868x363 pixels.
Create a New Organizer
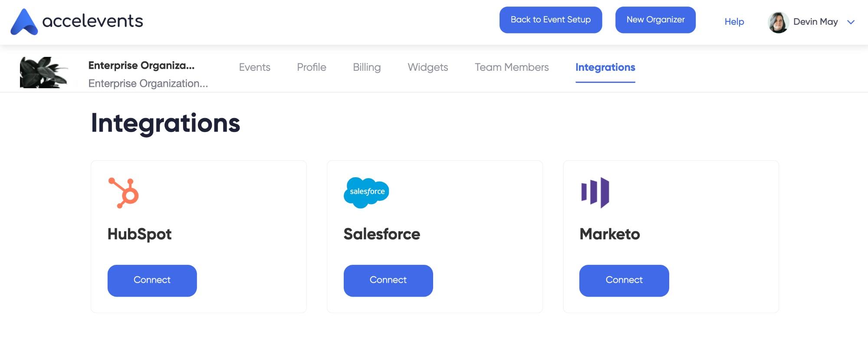655,20
